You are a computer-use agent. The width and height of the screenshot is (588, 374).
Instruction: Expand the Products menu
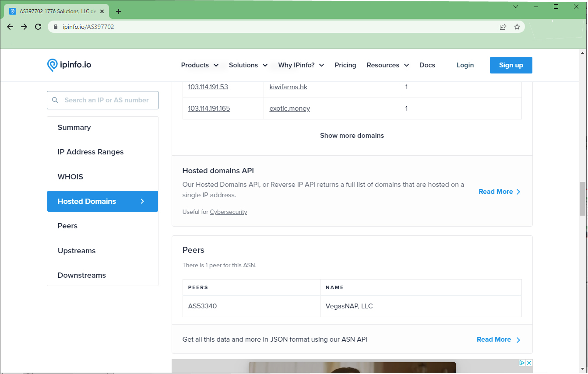(x=200, y=65)
